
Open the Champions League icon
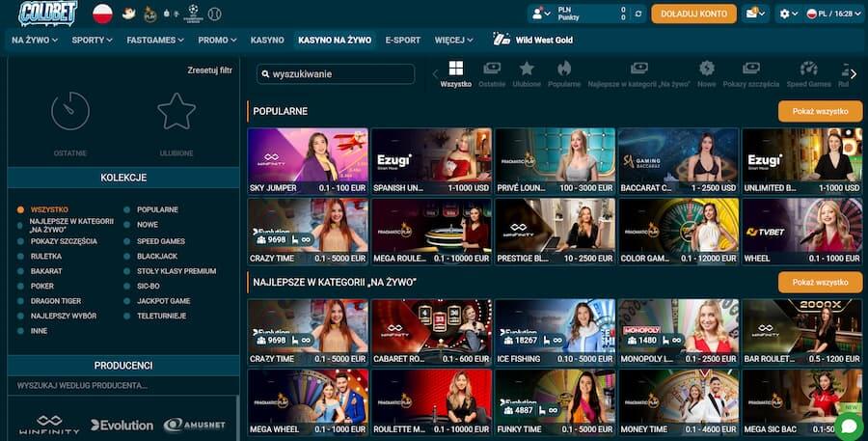[193, 14]
